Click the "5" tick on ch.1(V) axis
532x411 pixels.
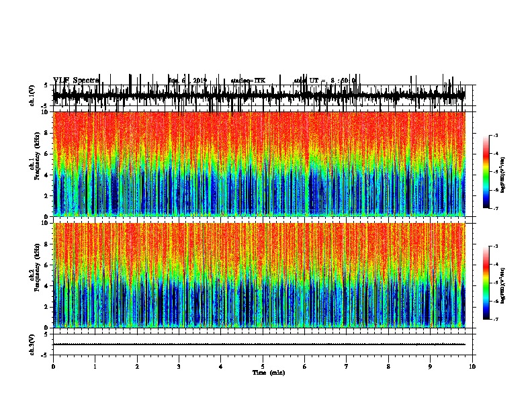pos(47,85)
